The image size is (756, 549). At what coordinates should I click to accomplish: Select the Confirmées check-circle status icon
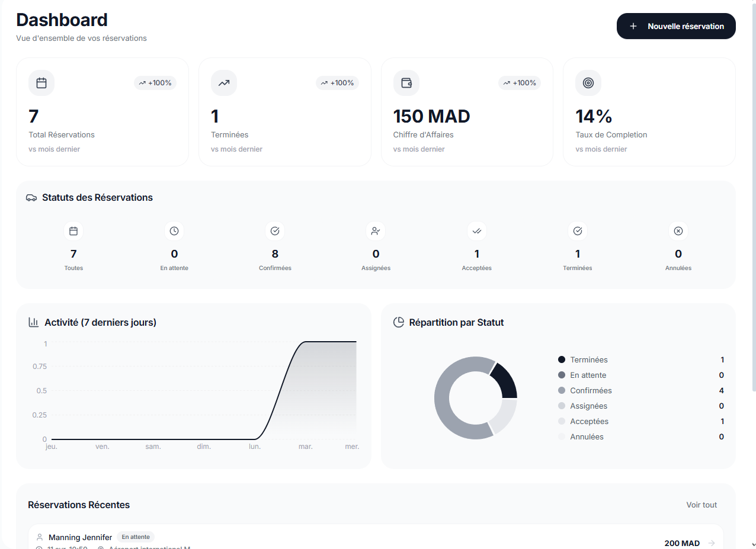(x=275, y=231)
